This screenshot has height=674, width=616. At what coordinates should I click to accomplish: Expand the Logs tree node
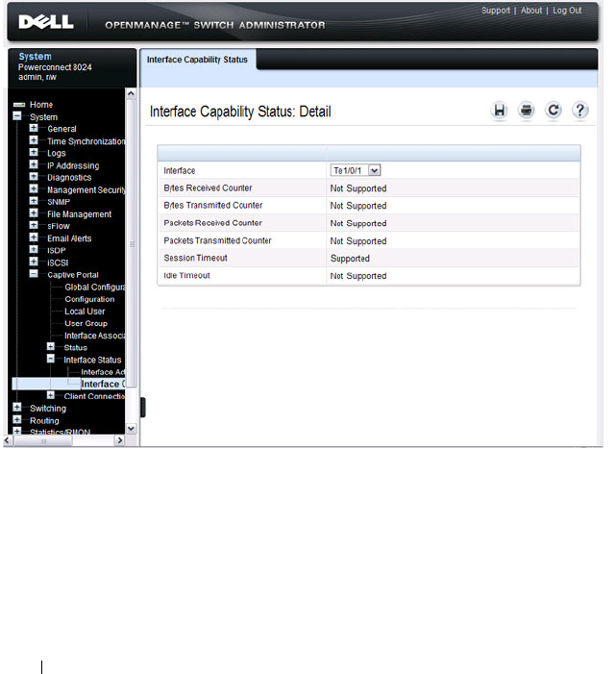point(34,152)
